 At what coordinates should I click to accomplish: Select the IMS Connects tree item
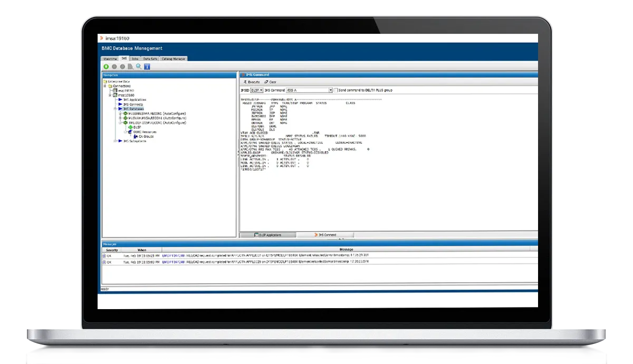(133, 104)
